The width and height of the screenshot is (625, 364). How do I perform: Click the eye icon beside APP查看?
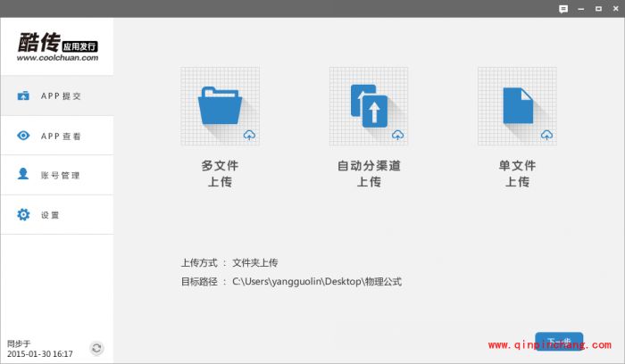coord(24,136)
